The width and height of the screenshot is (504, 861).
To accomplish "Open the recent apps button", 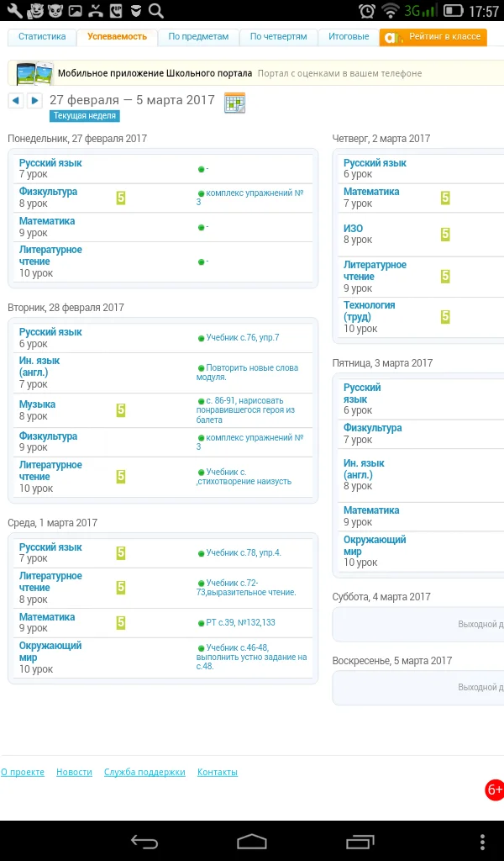I will 360,841.
